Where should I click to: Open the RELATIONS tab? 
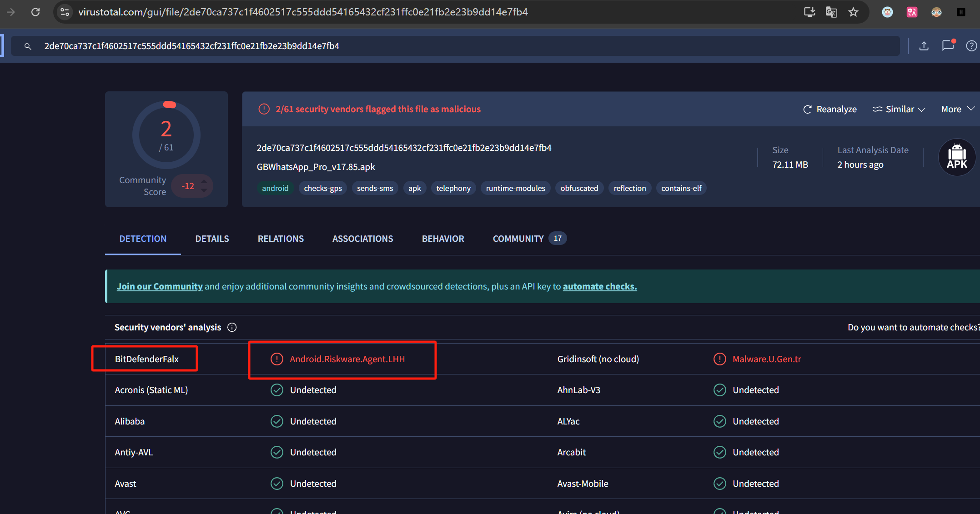tap(281, 239)
